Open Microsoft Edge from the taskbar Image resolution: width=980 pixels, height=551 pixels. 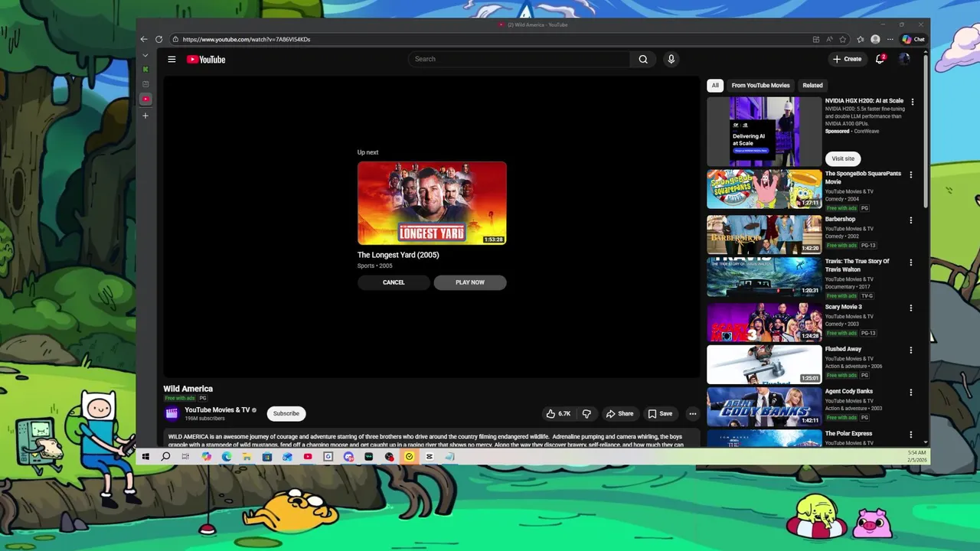point(227,457)
